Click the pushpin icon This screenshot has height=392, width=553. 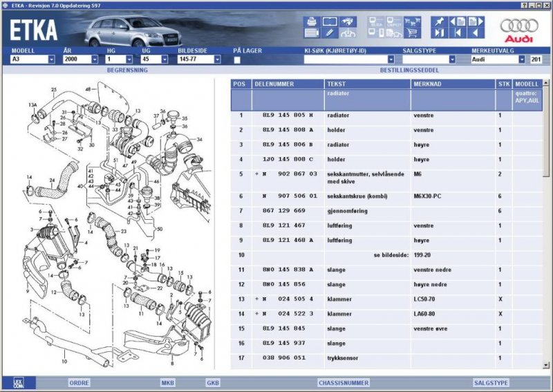pyautogui.click(x=439, y=21)
